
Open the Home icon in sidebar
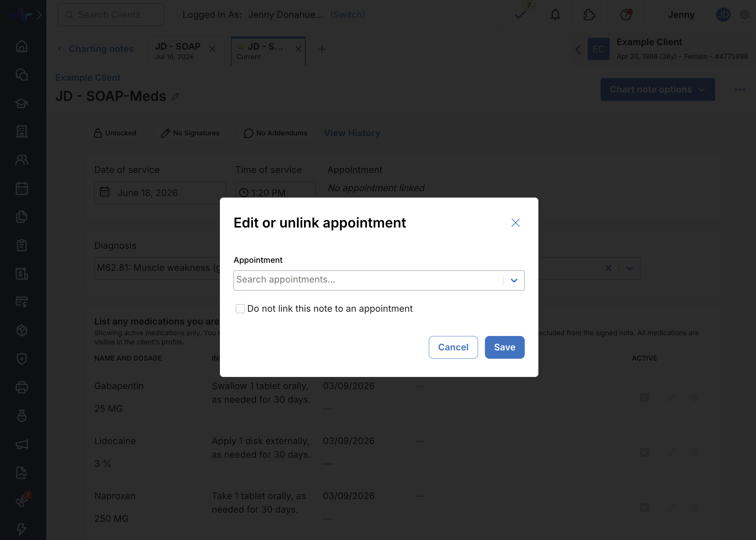click(22, 46)
